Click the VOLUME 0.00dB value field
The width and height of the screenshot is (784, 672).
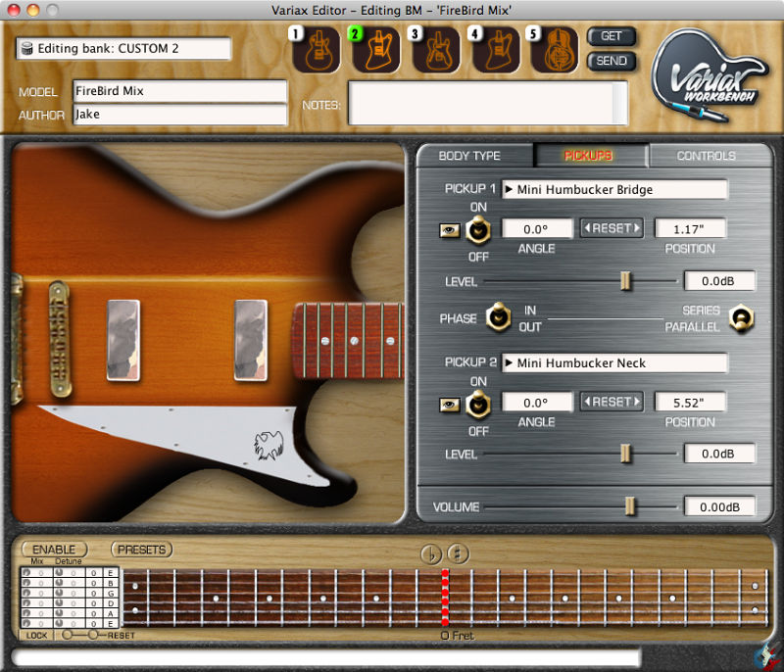point(719,507)
